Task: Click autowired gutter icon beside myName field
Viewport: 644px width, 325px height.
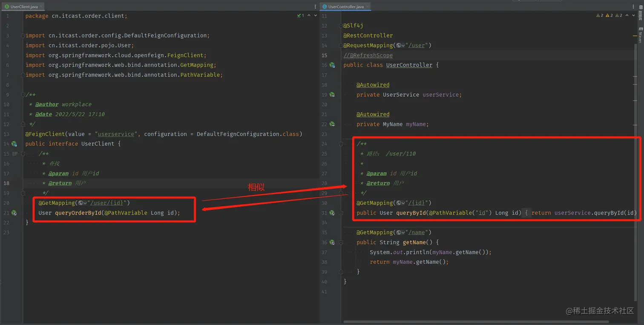Action: (332, 124)
